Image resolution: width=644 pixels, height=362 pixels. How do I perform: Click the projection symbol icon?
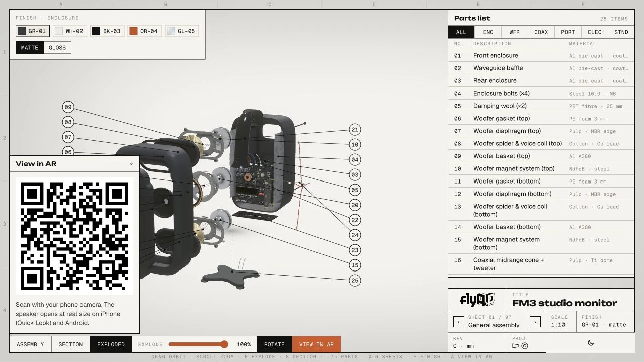point(520,346)
